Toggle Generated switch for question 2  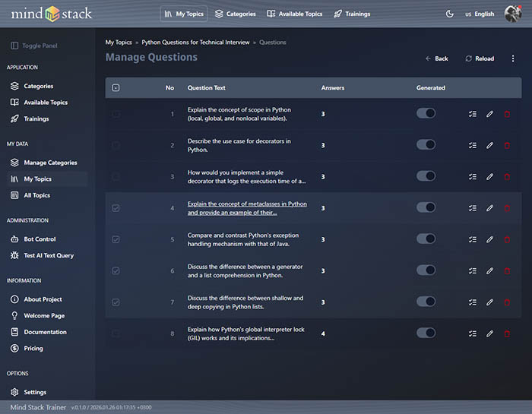point(426,145)
